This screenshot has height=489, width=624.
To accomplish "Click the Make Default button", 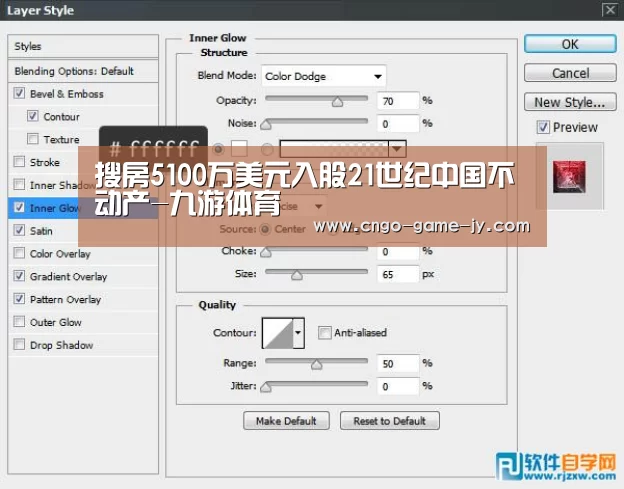I will pyautogui.click(x=286, y=421).
